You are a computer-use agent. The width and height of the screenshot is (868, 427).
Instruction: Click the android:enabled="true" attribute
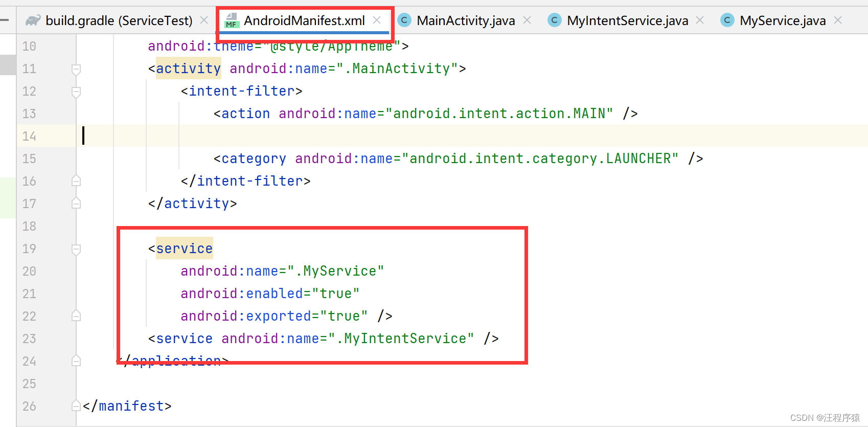tap(270, 294)
